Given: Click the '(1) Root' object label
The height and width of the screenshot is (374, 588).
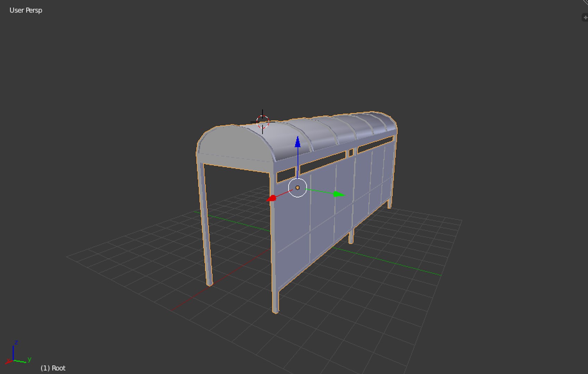Looking at the screenshot, I should coord(53,368).
